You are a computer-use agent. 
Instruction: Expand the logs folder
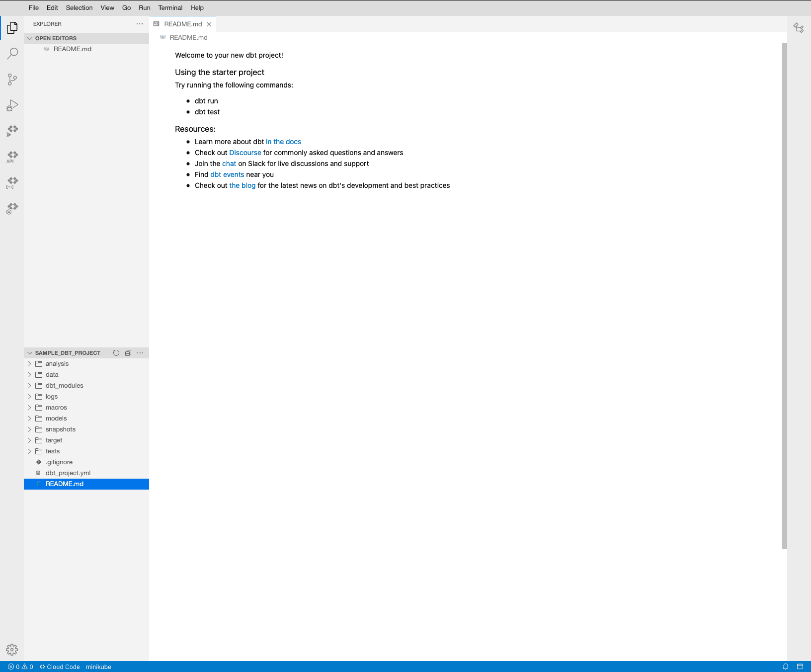point(86,397)
